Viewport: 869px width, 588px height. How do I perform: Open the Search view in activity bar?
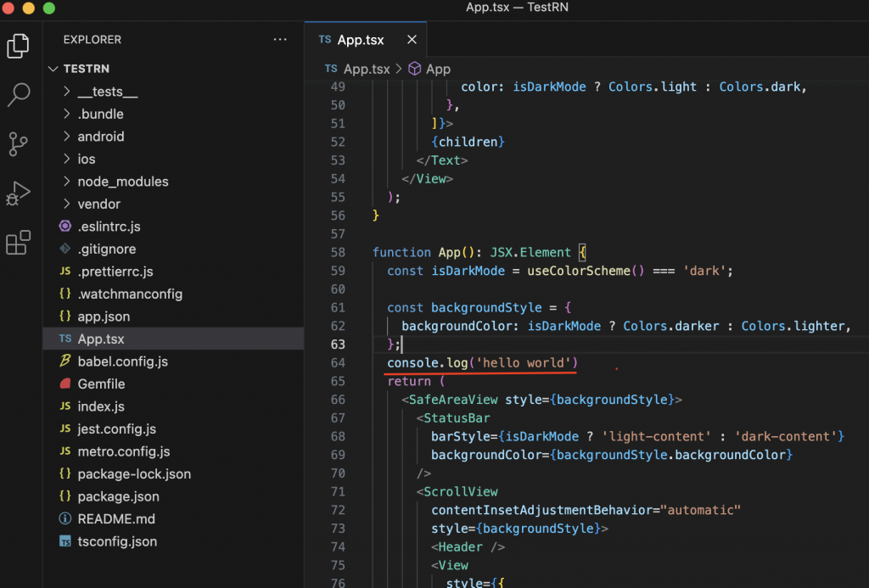[19, 95]
